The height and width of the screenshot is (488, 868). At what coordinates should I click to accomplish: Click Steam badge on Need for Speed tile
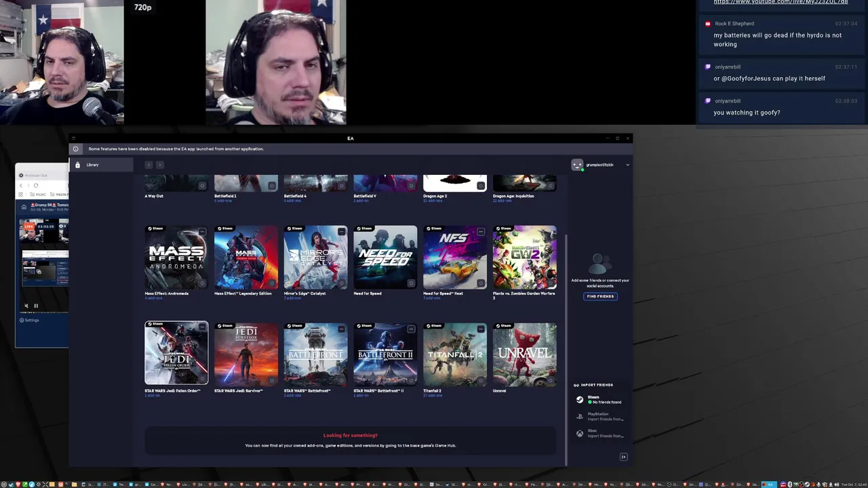363,228
